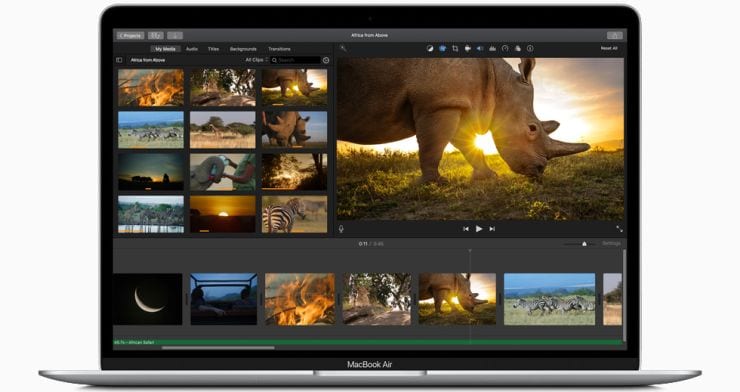The width and height of the screenshot is (740, 392).
Task: Show Clip Information icon
Action: tap(530, 48)
